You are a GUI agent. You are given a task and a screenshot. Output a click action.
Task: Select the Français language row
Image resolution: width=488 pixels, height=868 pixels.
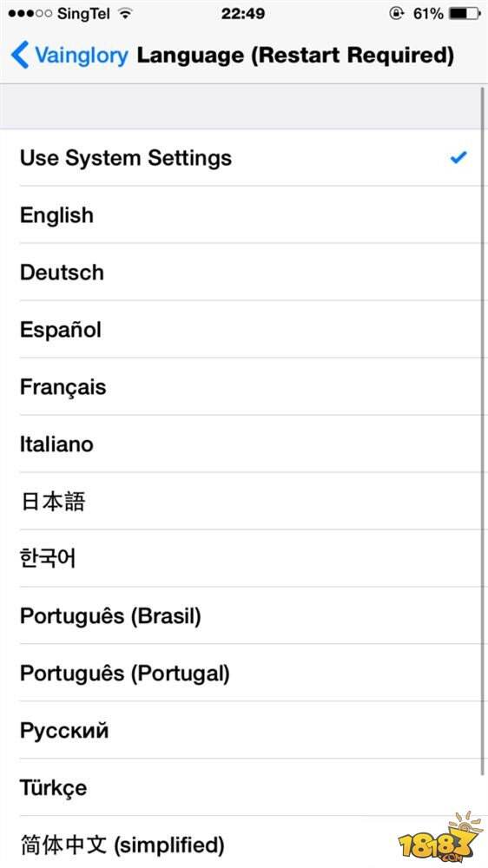(244, 386)
